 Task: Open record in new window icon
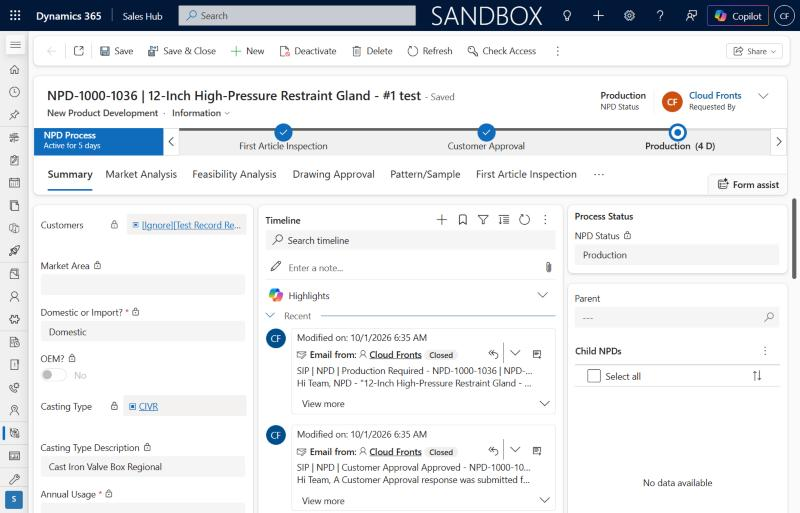pyautogui.click(x=79, y=51)
